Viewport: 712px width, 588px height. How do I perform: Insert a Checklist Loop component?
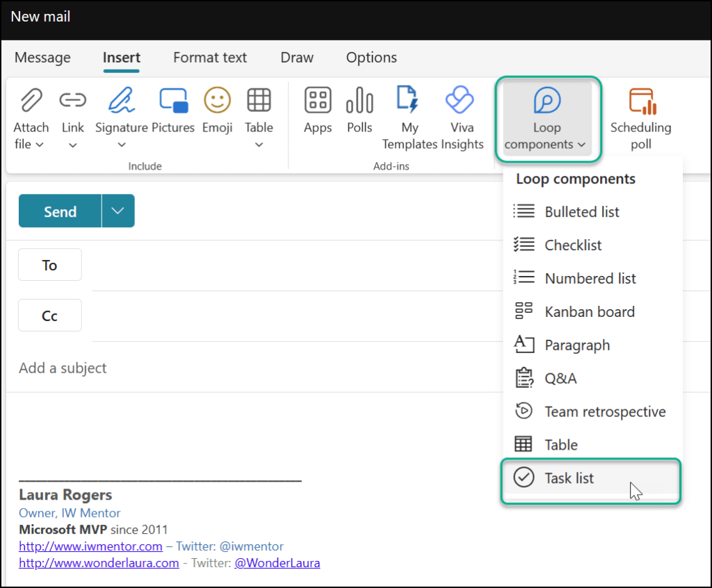(572, 245)
